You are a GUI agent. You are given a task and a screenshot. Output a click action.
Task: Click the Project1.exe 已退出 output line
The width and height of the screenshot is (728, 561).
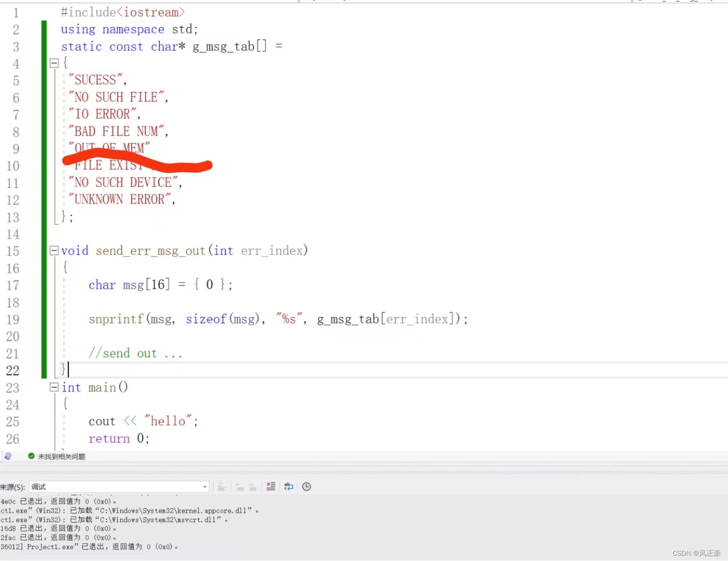click(89, 547)
